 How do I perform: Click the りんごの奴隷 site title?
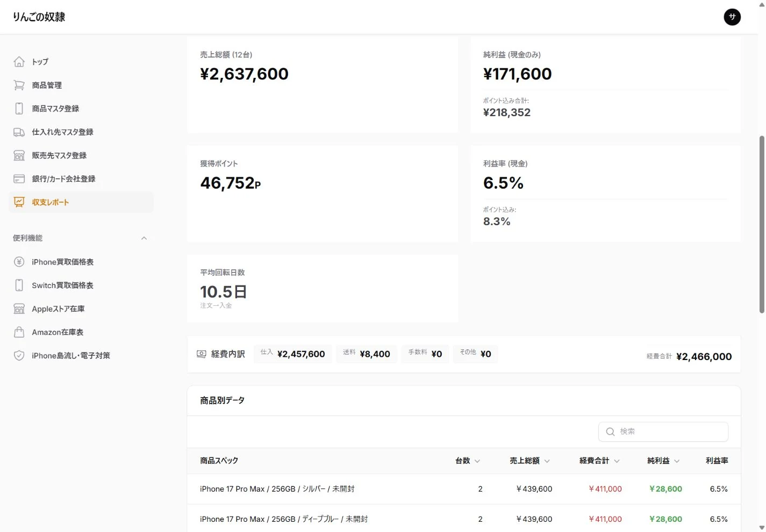pyautogui.click(x=39, y=17)
